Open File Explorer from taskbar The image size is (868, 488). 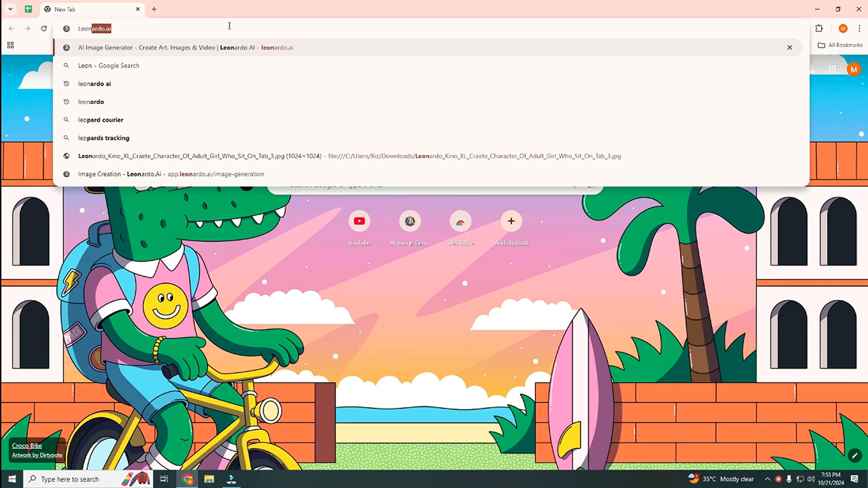coord(209,479)
